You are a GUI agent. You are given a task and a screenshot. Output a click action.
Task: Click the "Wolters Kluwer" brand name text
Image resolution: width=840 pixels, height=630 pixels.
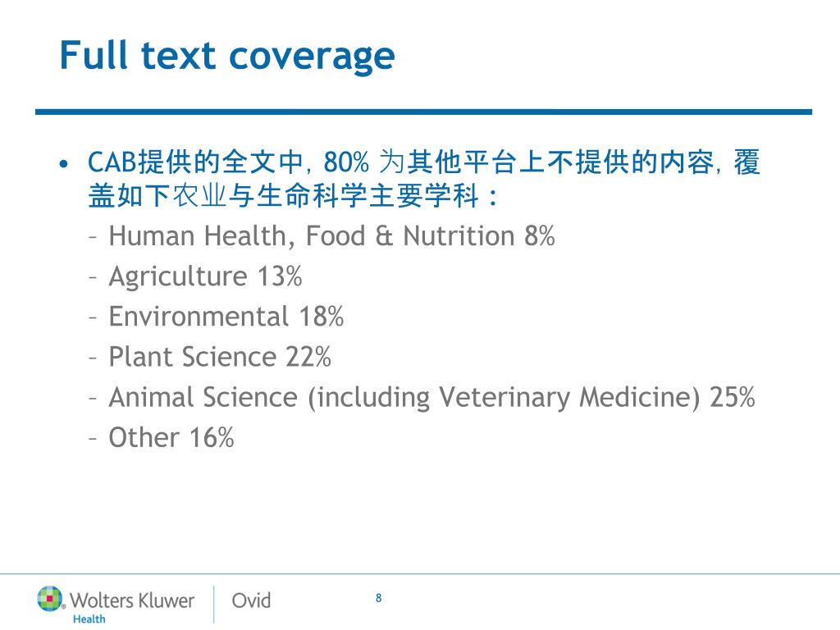(x=132, y=600)
